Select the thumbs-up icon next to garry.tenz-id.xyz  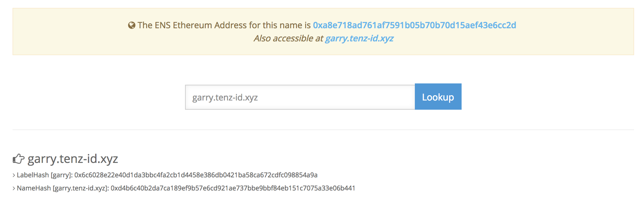coord(18,158)
